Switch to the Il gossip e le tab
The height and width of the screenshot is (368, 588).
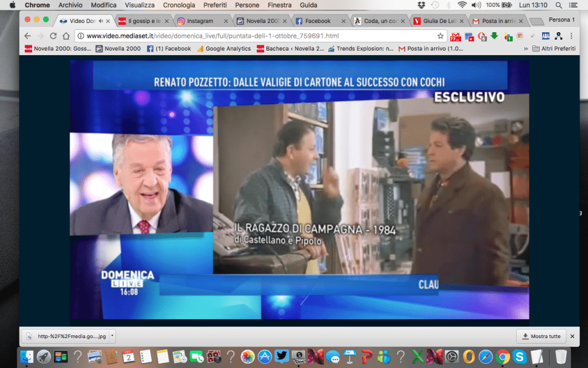click(x=144, y=21)
